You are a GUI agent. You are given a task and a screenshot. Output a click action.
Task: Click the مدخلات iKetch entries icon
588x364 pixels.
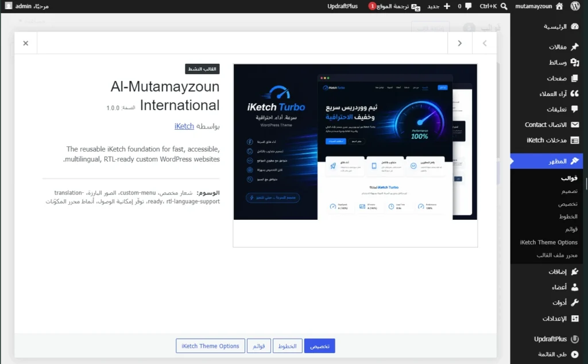[x=574, y=140]
